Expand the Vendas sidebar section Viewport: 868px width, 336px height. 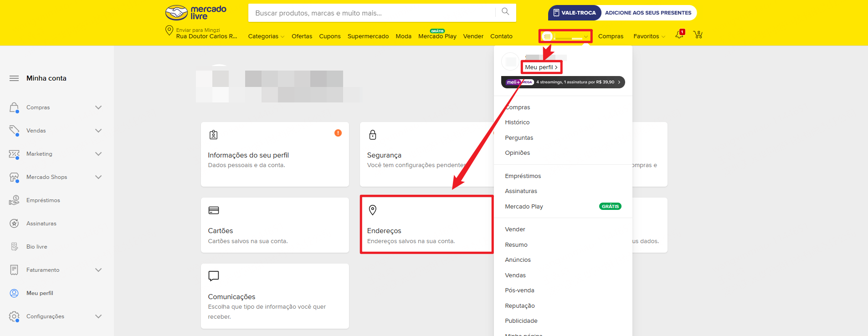tap(98, 131)
